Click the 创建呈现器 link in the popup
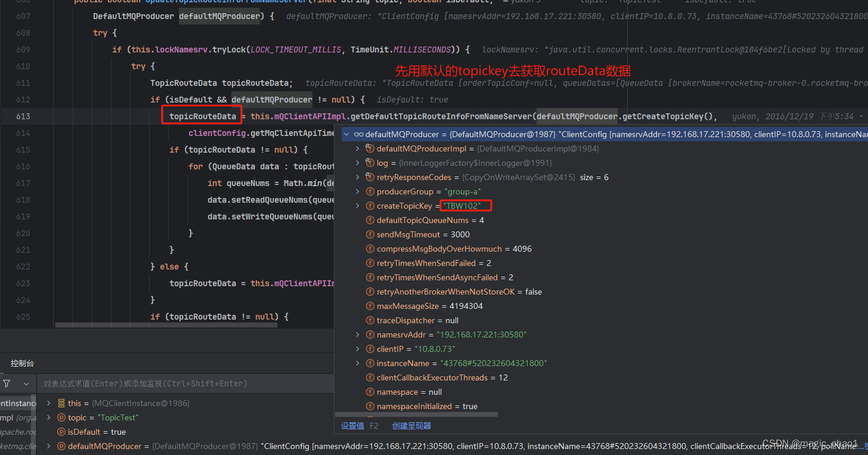The image size is (868, 455). (411, 426)
